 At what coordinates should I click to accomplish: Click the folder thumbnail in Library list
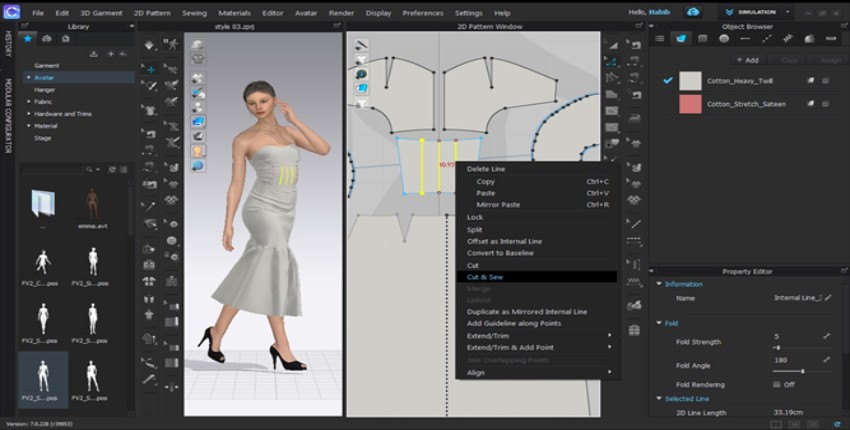43,203
